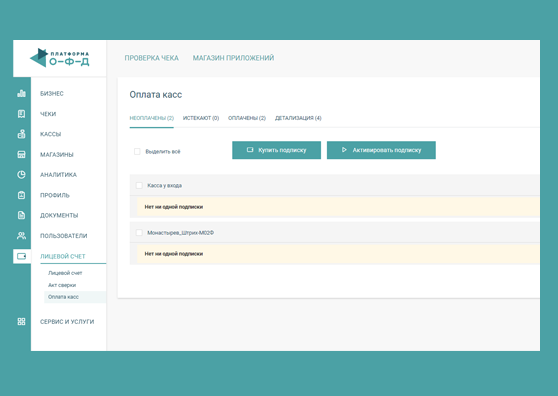Click the wallet icon beside Лицевой счет

click(21, 256)
